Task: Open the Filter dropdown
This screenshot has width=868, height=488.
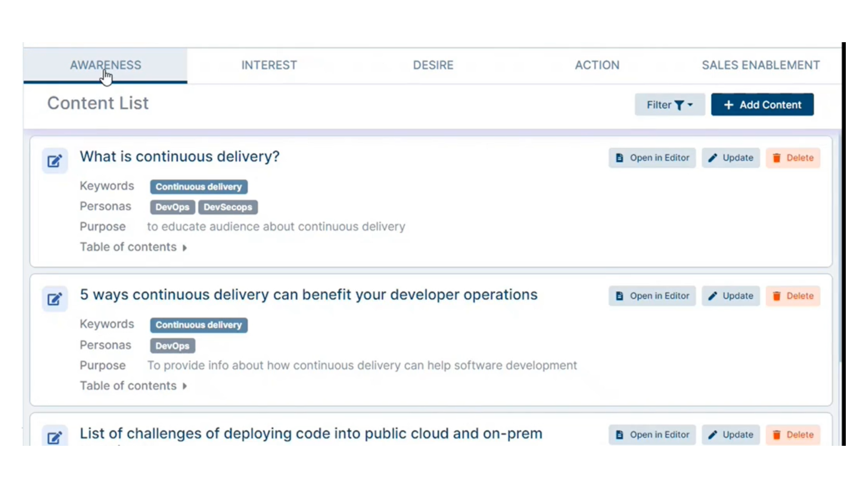Action: click(x=669, y=105)
